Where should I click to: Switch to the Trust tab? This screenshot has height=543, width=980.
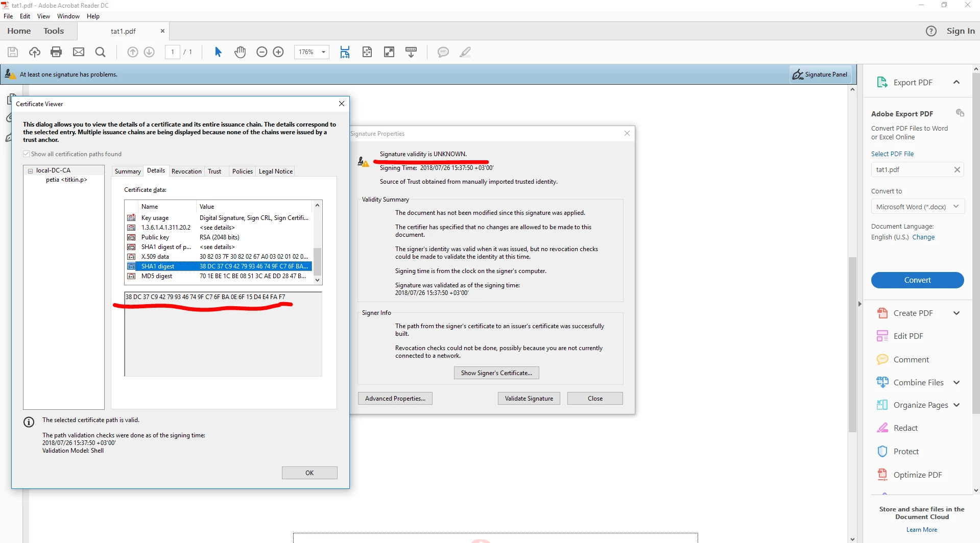tap(214, 171)
